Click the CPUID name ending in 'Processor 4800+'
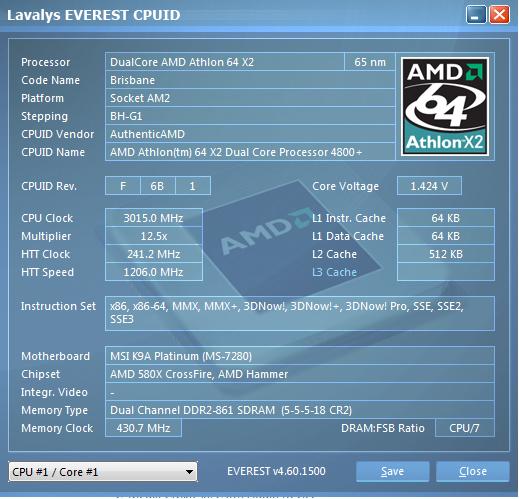 coord(250,152)
